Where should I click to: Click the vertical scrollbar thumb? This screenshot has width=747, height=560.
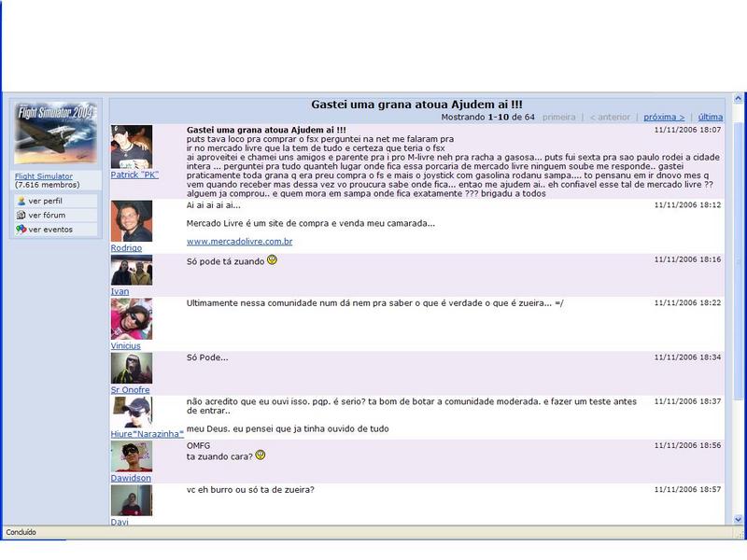tap(738, 261)
